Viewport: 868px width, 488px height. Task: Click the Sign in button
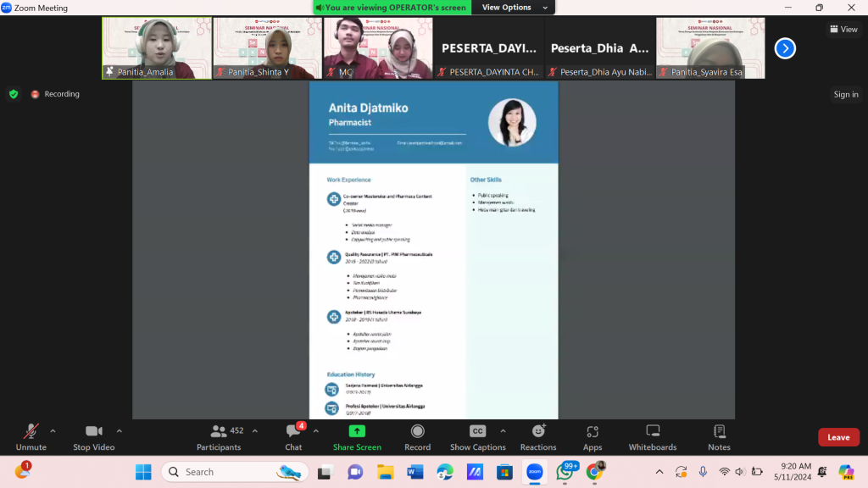(x=845, y=95)
